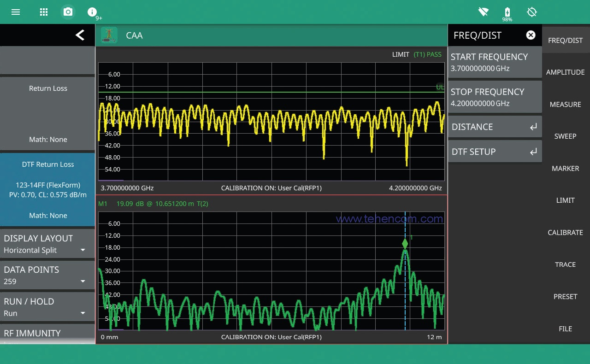Select the Return Loss measurement tile
590x364 pixels.
pyautogui.click(x=47, y=114)
